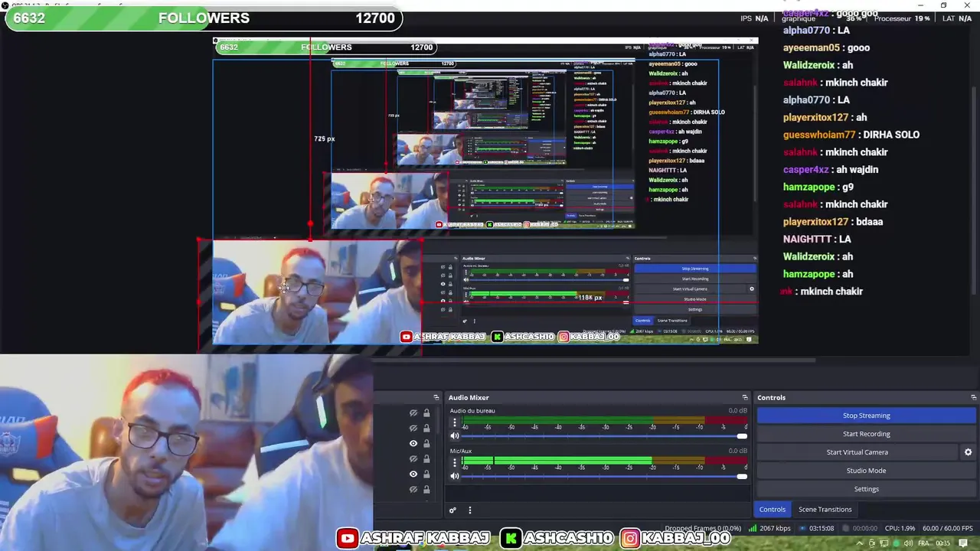Screen dimensions: 980x551
Task: Toggle lock on topmost source row
Action: point(426,413)
